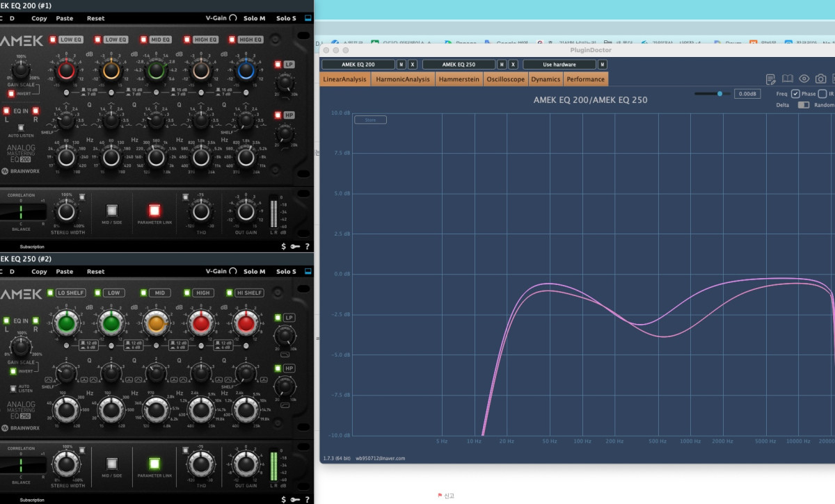This screenshot has width=835, height=504.
Task: Click the red gain knob in EQ 200
Action: [x=66, y=70]
